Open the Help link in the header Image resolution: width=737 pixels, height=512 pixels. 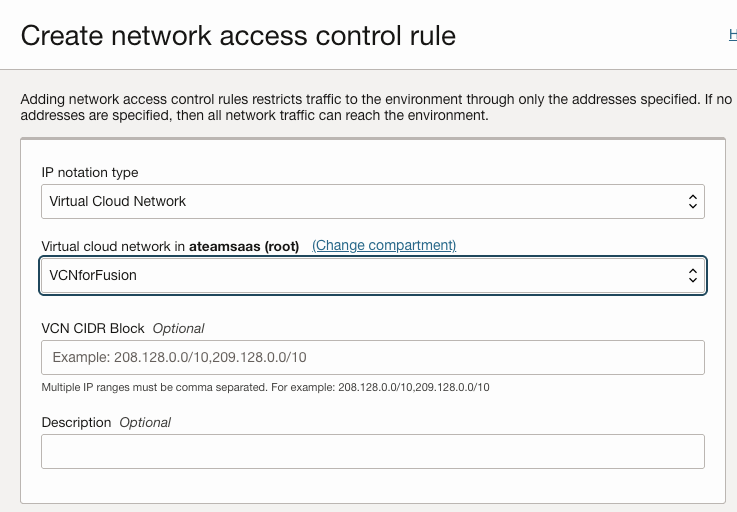[732, 36]
